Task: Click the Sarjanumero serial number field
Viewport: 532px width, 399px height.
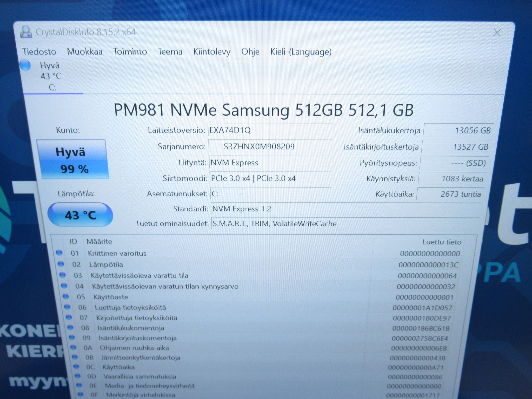Action: point(270,147)
